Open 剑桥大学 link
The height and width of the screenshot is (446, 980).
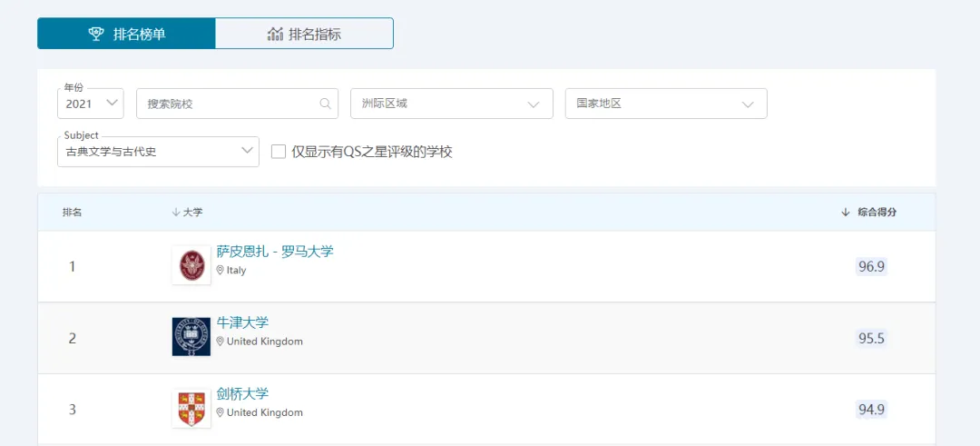242,394
